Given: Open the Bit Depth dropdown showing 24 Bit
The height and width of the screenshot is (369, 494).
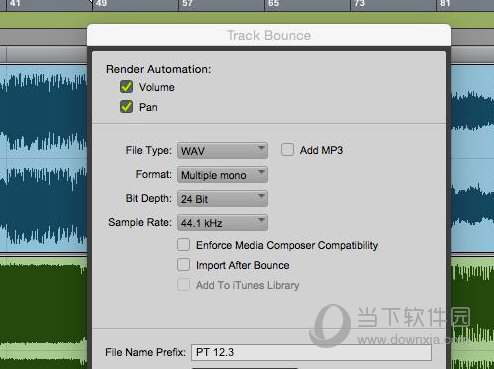Looking at the screenshot, I should tap(222, 199).
